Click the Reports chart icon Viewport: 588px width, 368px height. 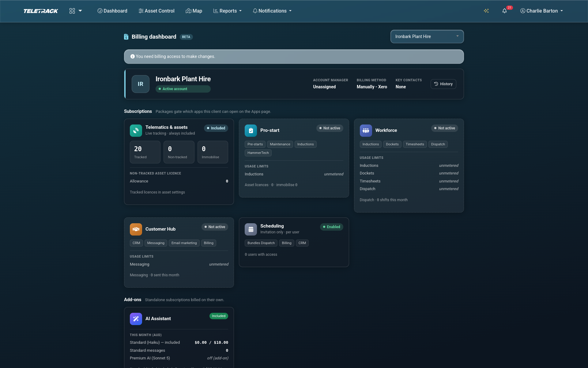pos(216,11)
